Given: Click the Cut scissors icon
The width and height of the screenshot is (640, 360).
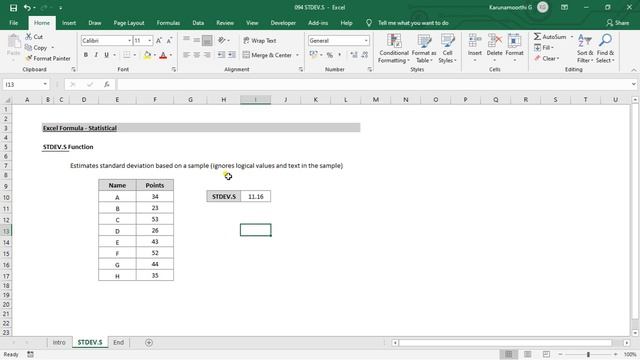Looking at the screenshot, I should pyautogui.click(x=29, y=36).
